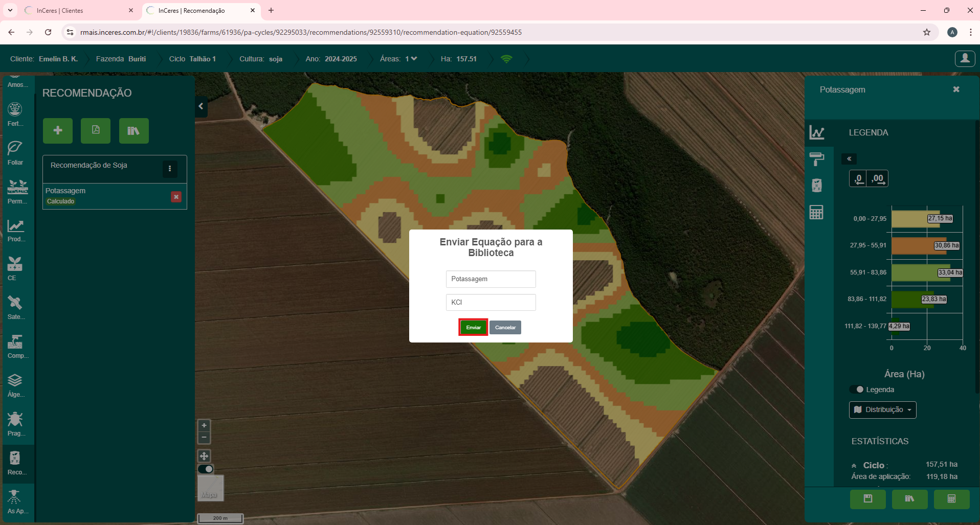The height and width of the screenshot is (525, 980).
Task: Increase decimal places in legend
Action: coord(878,179)
